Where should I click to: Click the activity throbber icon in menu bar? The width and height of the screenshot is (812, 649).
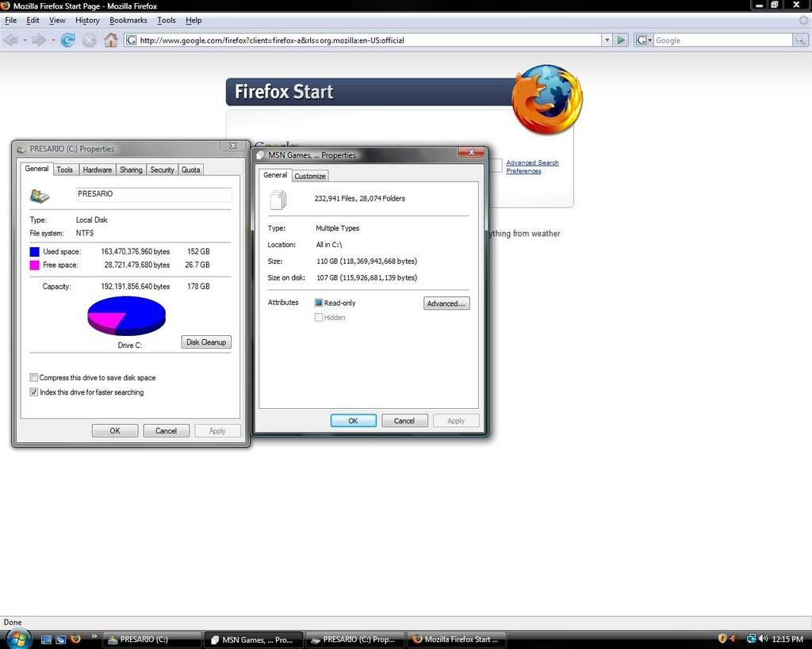tap(803, 20)
